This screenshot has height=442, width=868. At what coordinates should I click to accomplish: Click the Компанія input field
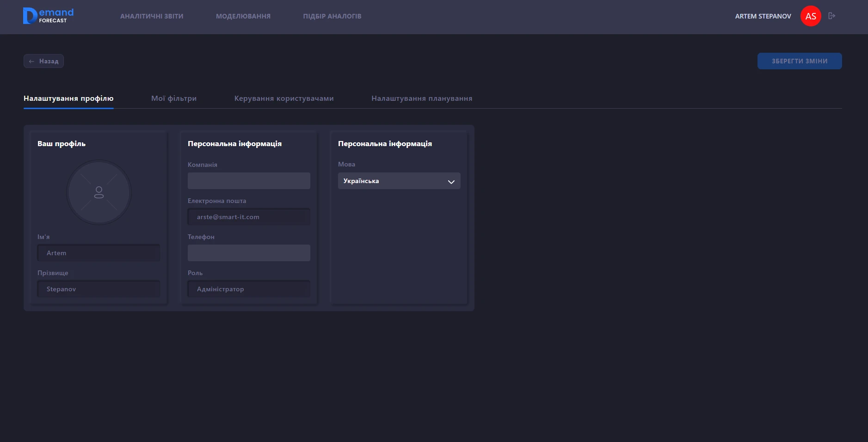249,181
